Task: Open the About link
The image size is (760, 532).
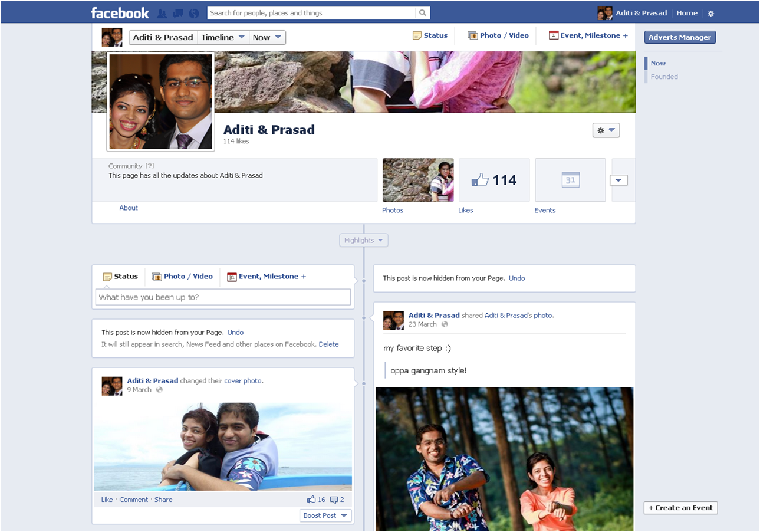Action: [x=129, y=208]
